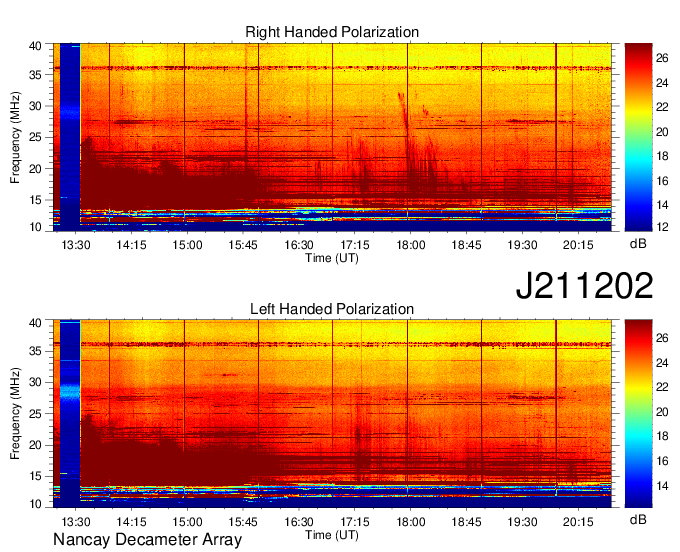Click 15:45 time tick of Right Handed plot

[x=243, y=245]
